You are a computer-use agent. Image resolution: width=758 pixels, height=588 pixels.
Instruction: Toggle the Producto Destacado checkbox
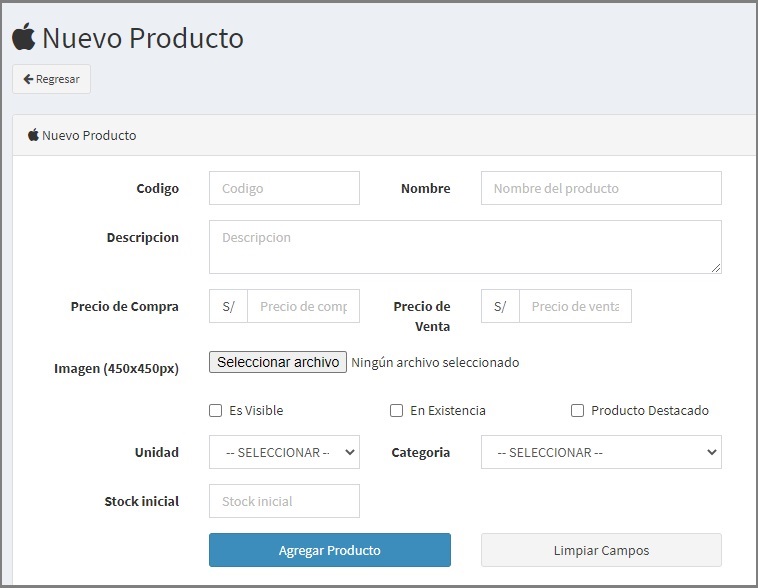577,411
